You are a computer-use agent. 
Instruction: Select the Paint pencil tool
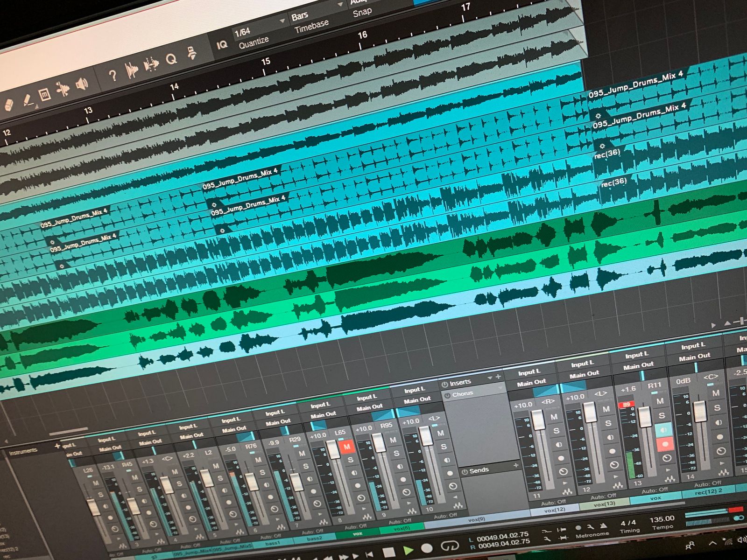pos(28,100)
